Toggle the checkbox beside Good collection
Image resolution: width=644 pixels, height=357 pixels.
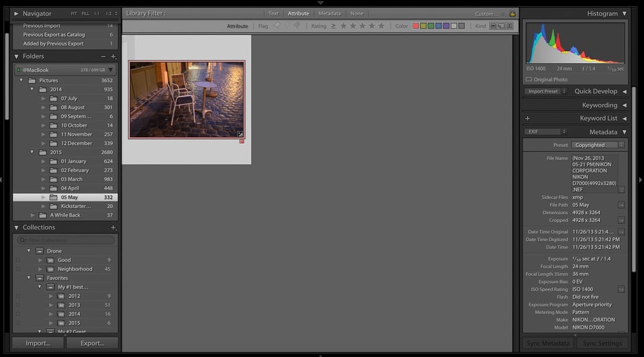pyautogui.click(x=17, y=260)
